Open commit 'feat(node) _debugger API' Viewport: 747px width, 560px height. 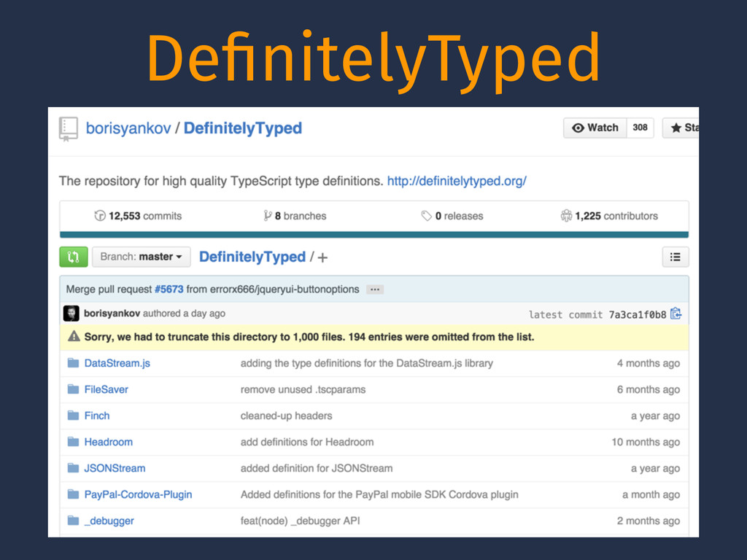pos(300,521)
